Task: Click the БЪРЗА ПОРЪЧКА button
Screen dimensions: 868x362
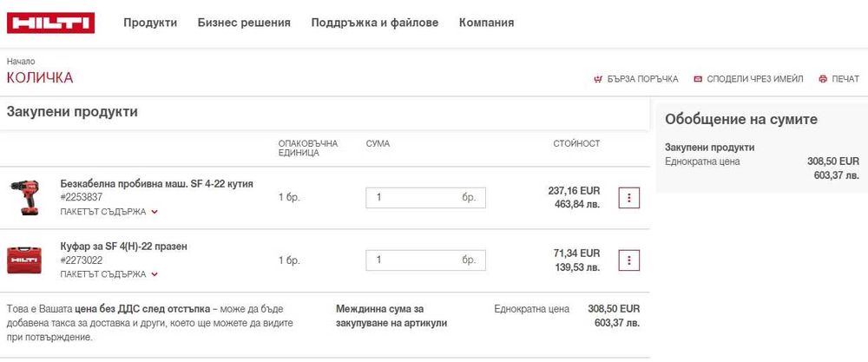Action: coord(642,79)
